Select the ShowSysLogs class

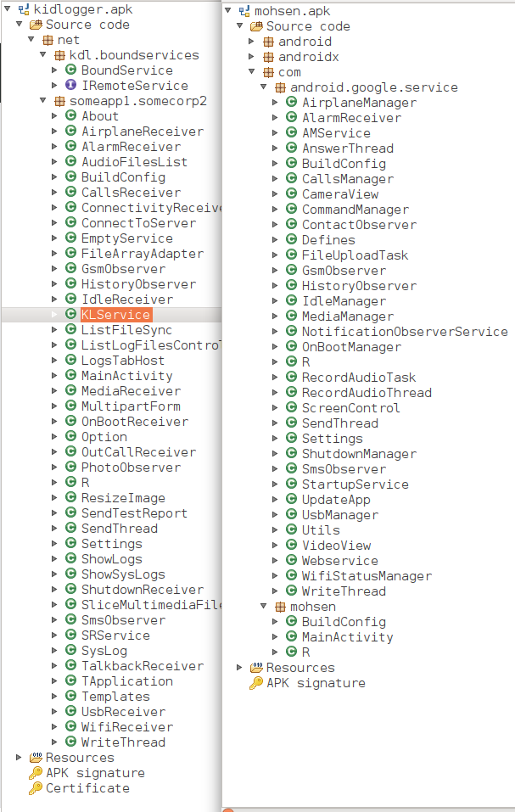click(123, 574)
